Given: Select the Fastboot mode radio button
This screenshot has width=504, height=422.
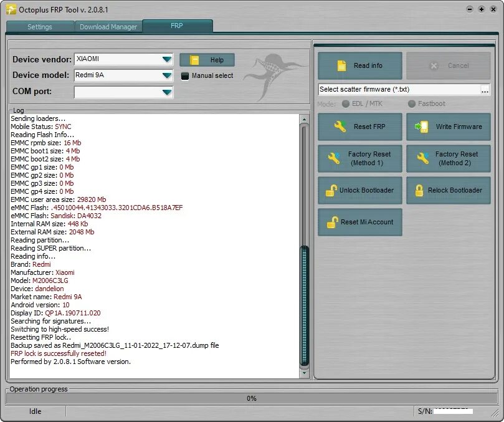Looking at the screenshot, I should click(x=411, y=104).
